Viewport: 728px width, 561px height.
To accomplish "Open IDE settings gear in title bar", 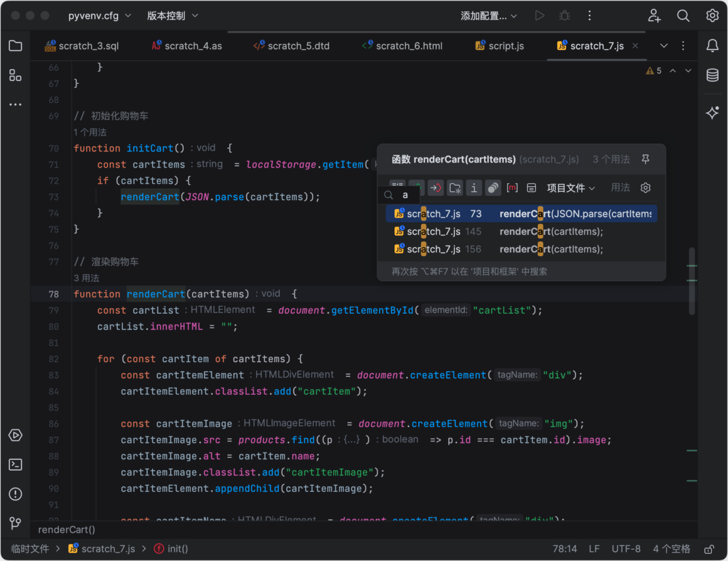I will pyautogui.click(x=712, y=16).
